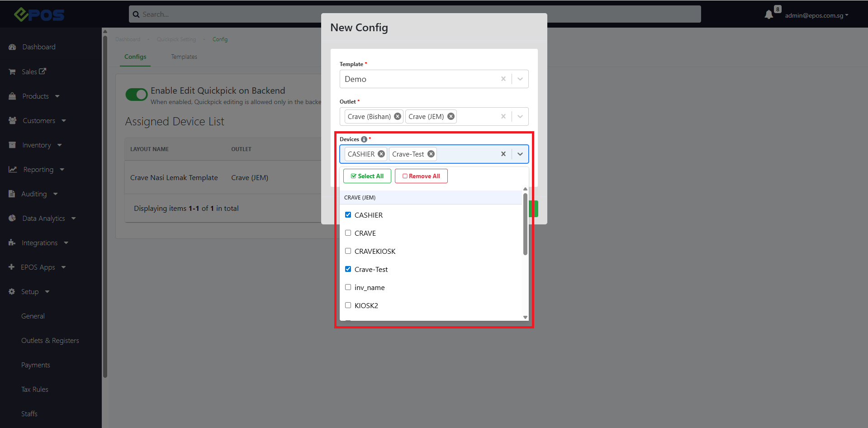Image resolution: width=868 pixels, height=428 pixels.
Task: Check the KIOSK2 device checkbox
Action: (348, 305)
